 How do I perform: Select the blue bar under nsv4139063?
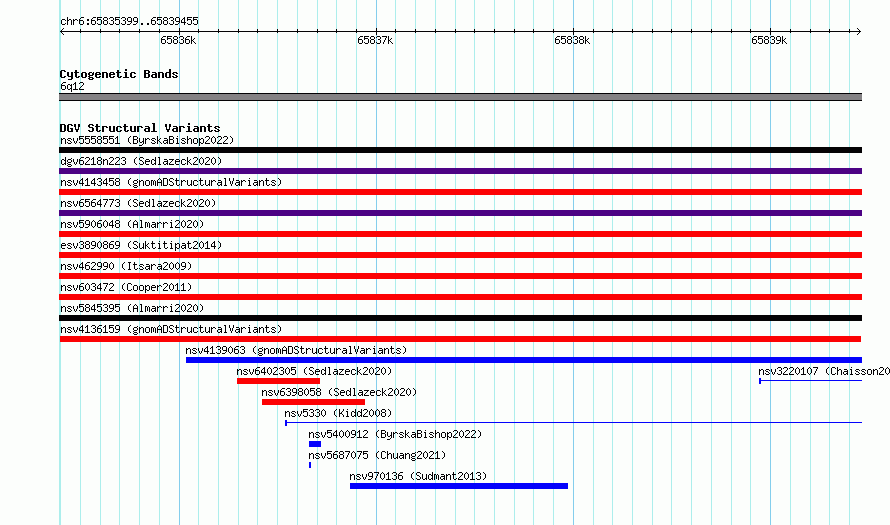524,360
